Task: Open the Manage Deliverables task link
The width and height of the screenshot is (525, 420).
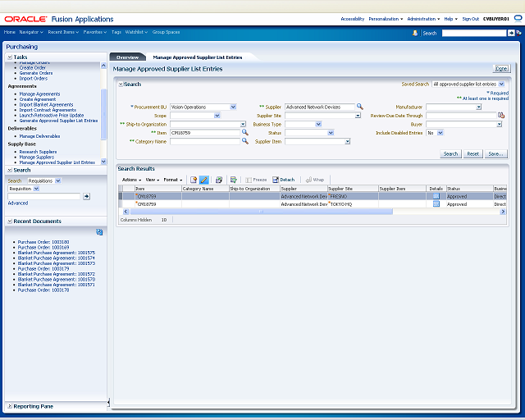Action: tap(39, 136)
